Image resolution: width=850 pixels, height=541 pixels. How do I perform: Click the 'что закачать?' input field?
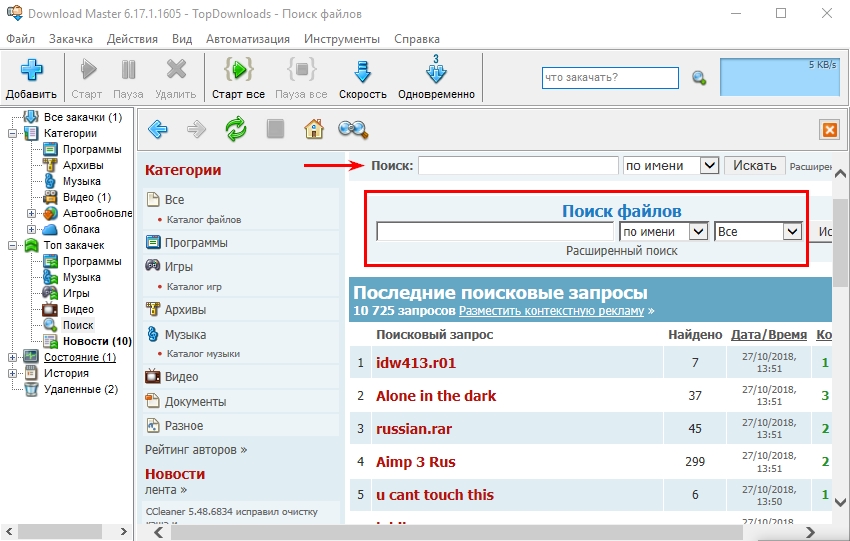coord(610,78)
